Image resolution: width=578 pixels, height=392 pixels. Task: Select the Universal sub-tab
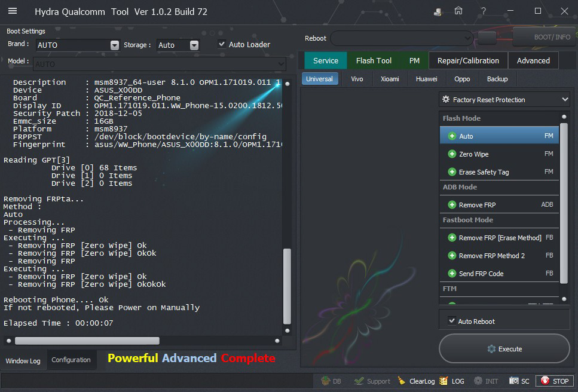319,79
